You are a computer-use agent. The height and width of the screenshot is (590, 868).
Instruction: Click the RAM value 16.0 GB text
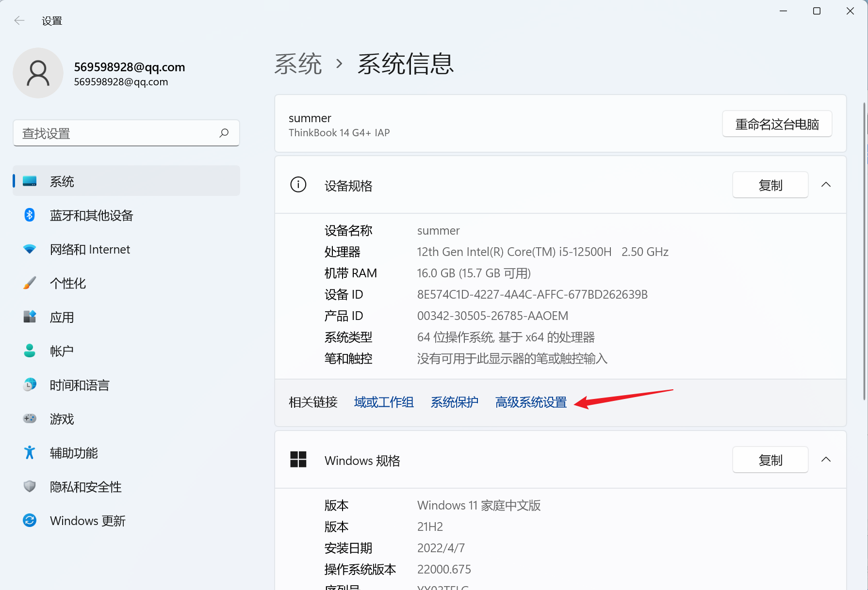coord(474,273)
